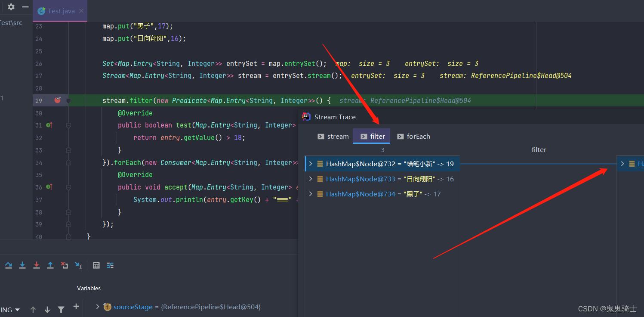The image size is (644, 317).
Task: Click the next frame down arrow
Action: point(47,310)
